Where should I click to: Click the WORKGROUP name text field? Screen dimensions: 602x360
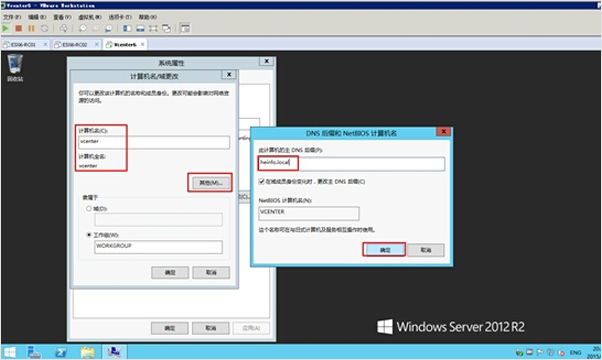pos(158,247)
